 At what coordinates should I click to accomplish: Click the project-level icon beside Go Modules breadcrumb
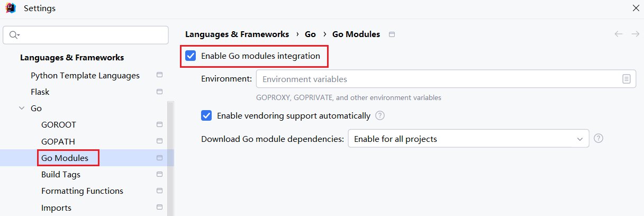(392, 34)
